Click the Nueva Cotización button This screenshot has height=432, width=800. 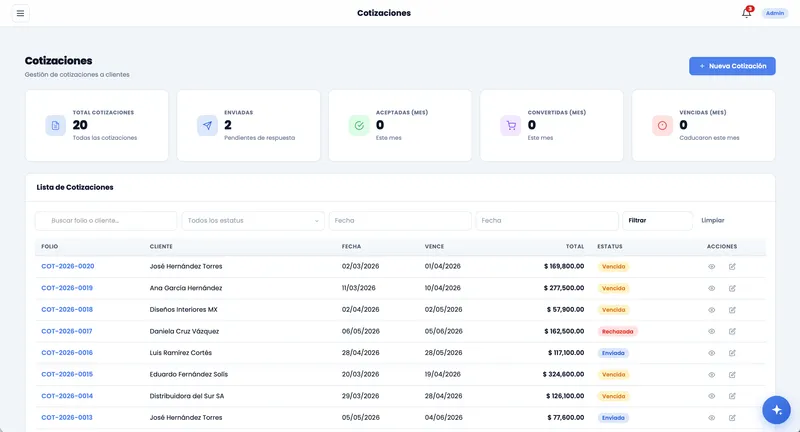732,66
